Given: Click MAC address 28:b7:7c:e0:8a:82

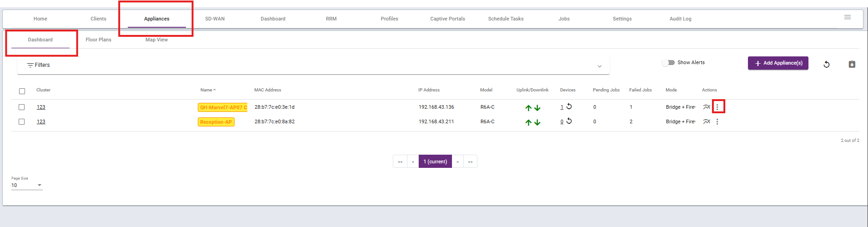Looking at the screenshot, I should click(x=275, y=122).
